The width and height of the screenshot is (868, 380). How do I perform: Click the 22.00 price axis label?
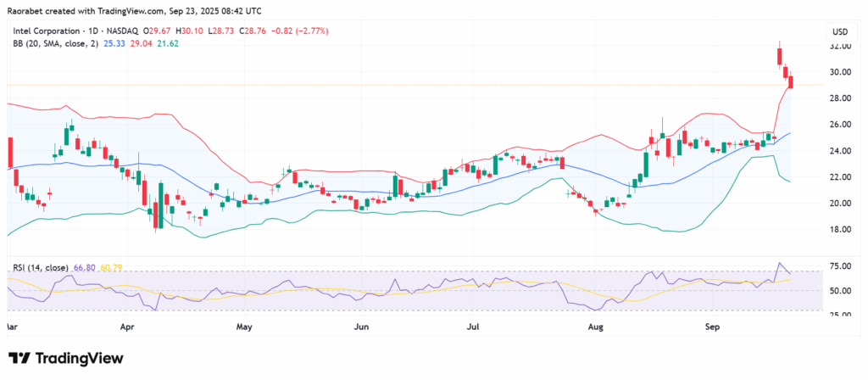click(839, 176)
